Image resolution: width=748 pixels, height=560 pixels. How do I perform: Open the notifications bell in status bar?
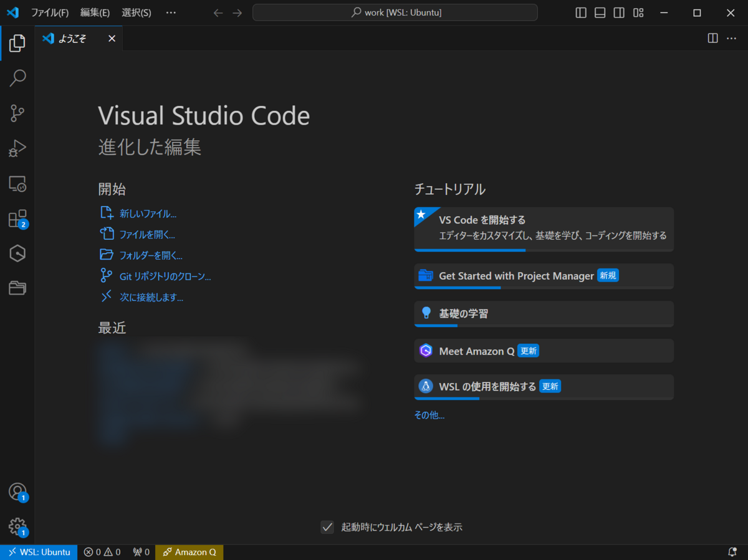point(732,552)
